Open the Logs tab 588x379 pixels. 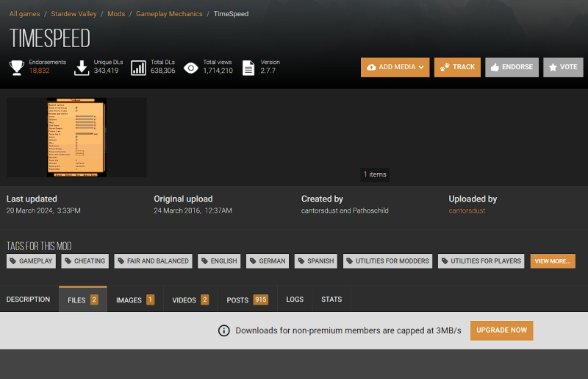(295, 300)
